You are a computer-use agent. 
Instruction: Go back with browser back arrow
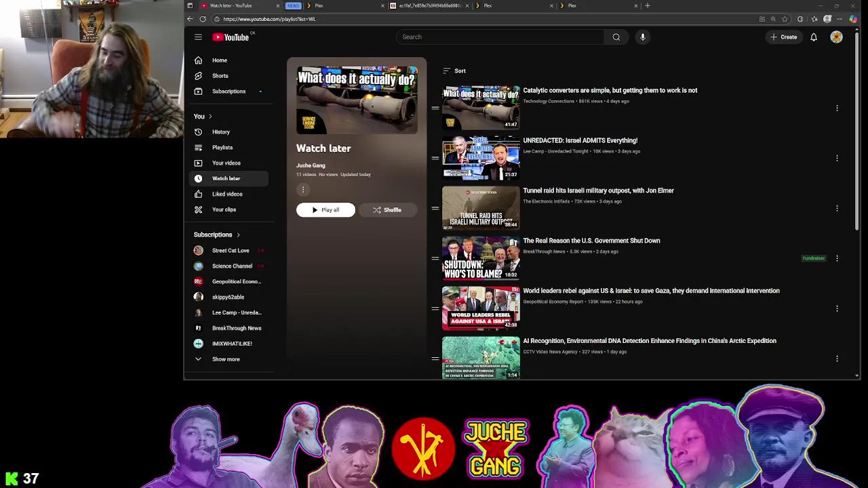pyautogui.click(x=190, y=19)
